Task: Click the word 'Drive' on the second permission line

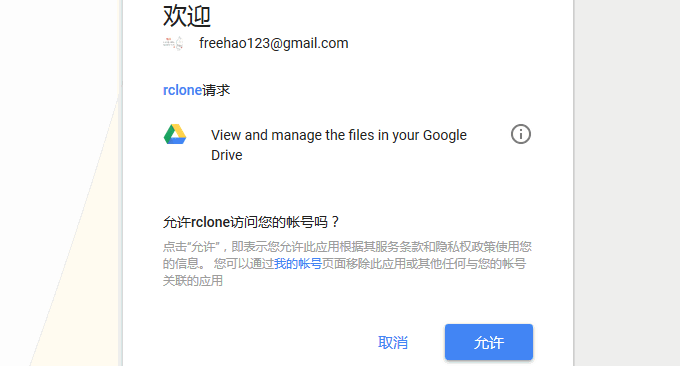Action: (227, 155)
